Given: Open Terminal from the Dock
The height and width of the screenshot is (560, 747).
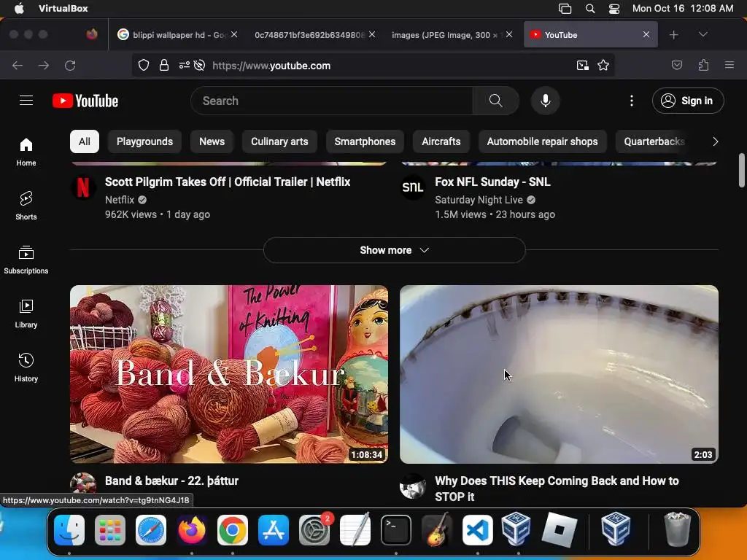Looking at the screenshot, I should [396, 529].
